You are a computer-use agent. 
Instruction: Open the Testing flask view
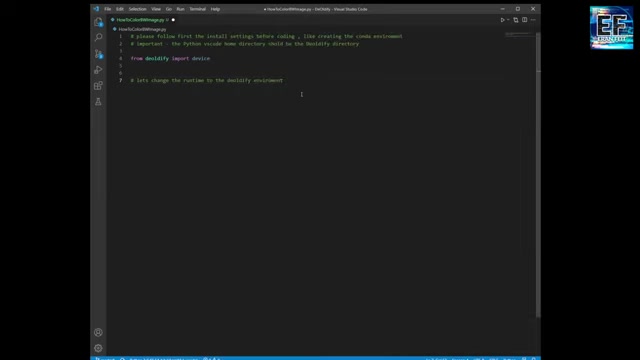coord(98,102)
